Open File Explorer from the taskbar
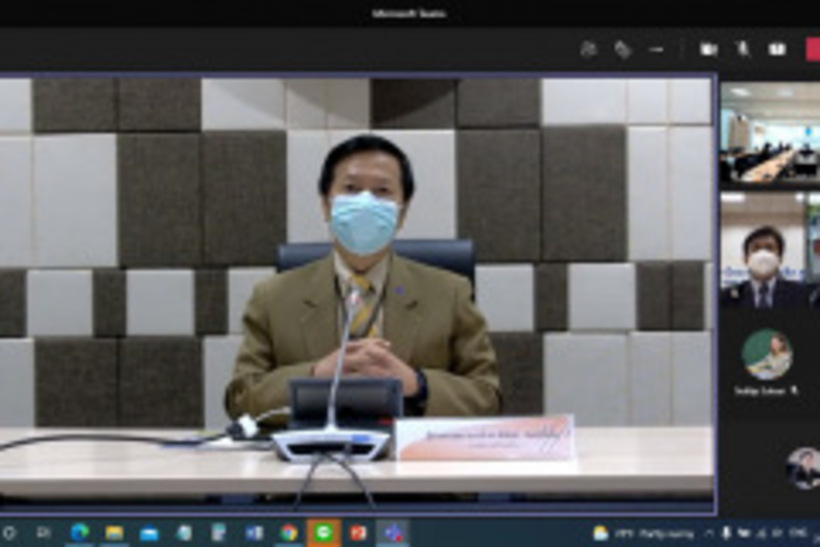Image resolution: width=820 pixels, height=547 pixels. [x=114, y=533]
